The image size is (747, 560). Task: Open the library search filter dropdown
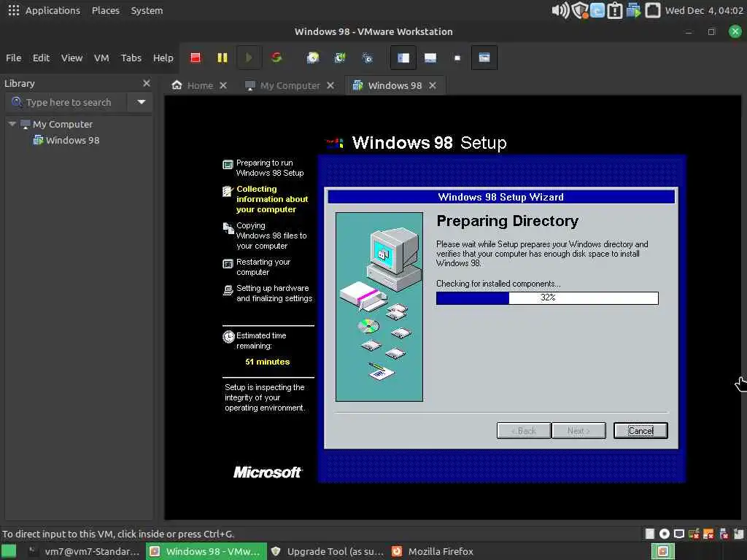(141, 102)
